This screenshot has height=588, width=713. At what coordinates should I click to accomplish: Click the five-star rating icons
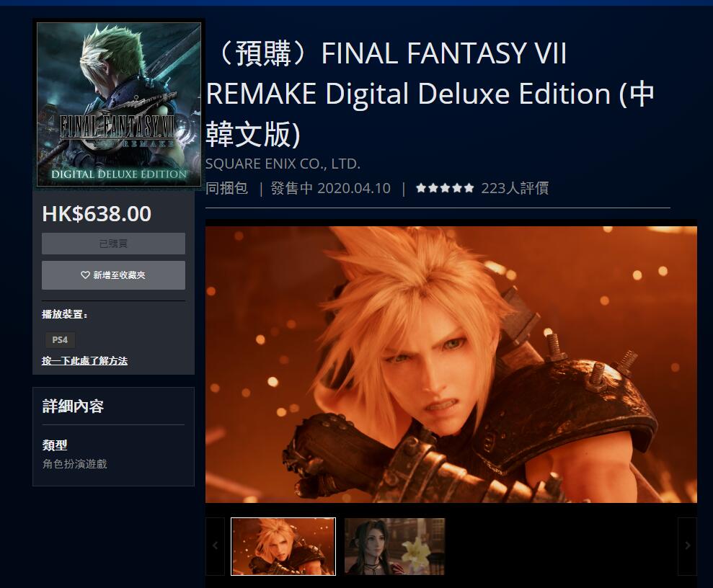445,188
